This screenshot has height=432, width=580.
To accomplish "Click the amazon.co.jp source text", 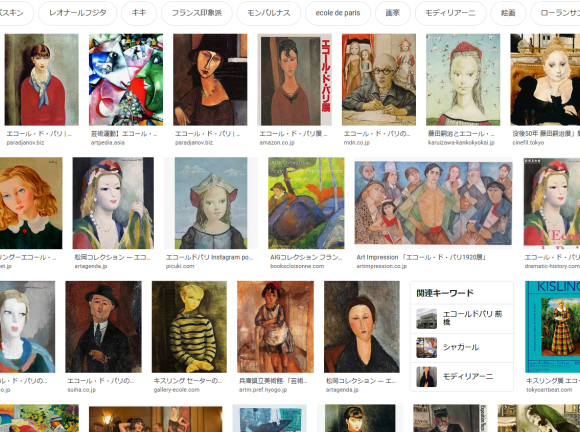I will (277, 143).
